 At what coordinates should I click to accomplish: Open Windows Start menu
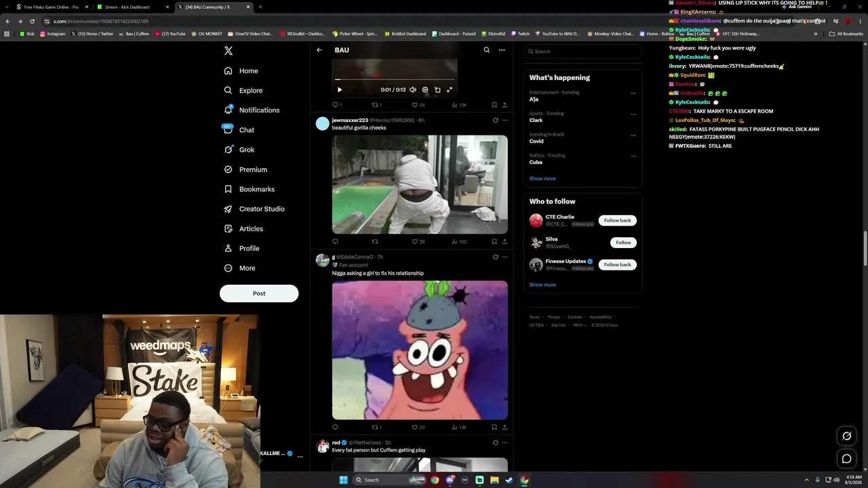tap(343, 480)
